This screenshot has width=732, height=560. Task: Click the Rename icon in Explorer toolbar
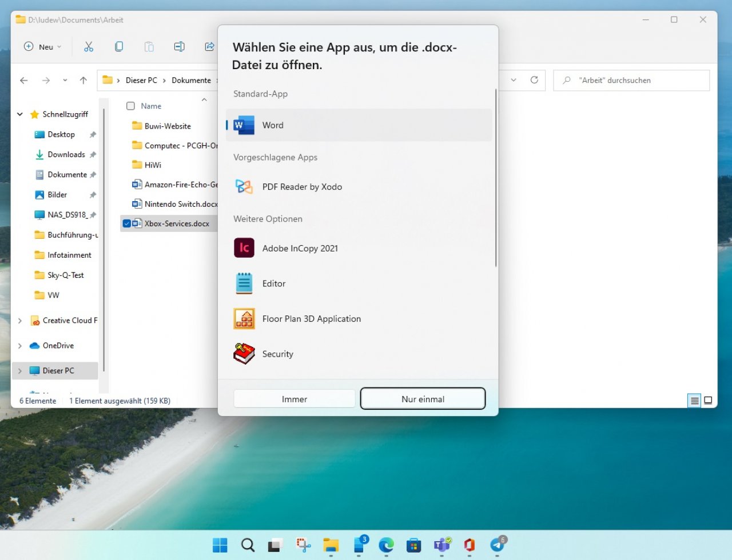180,47
